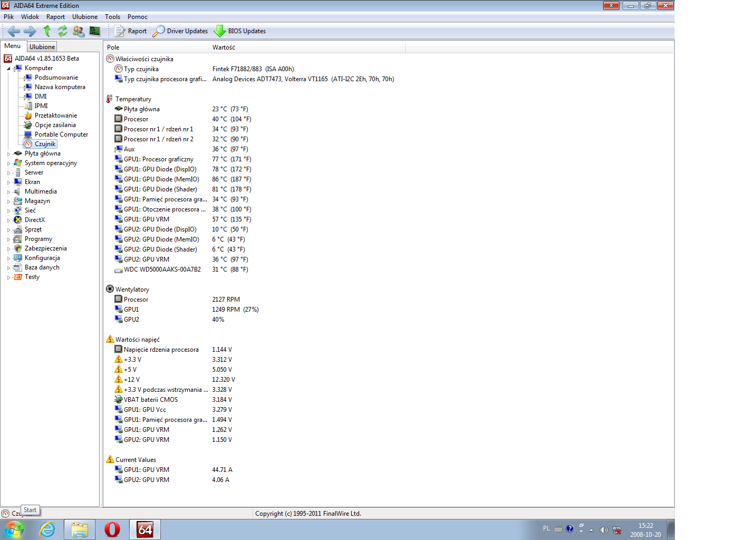Select the Czujnik sensor icon in tree
Viewport: 756px width, 540px height.
(x=28, y=144)
